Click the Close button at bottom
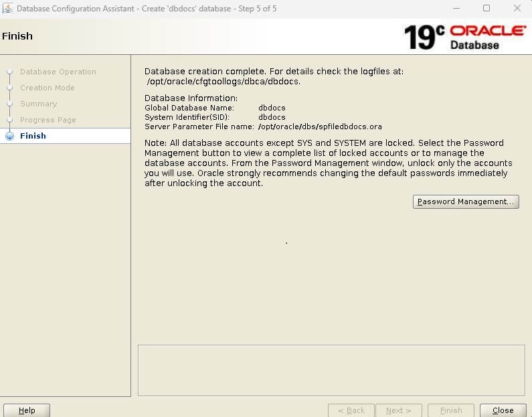This screenshot has height=417, width=532. [503, 410]
